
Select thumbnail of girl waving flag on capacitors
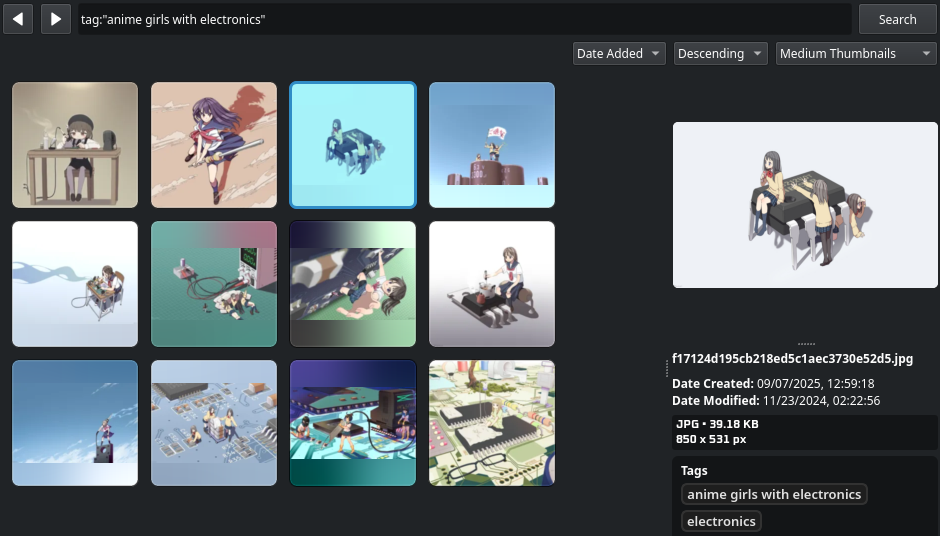click(492, 145)
